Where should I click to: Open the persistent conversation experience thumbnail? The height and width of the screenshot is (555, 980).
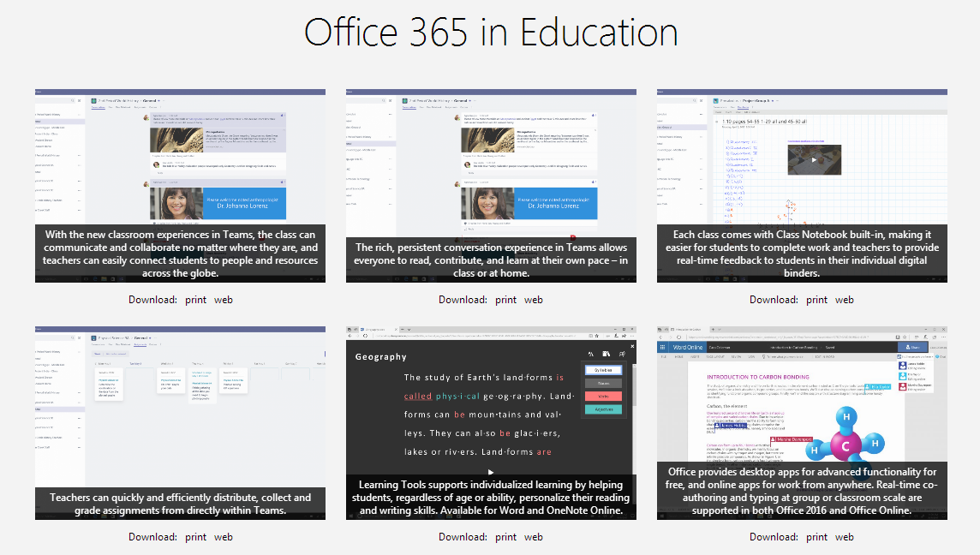tap(491, 185)
